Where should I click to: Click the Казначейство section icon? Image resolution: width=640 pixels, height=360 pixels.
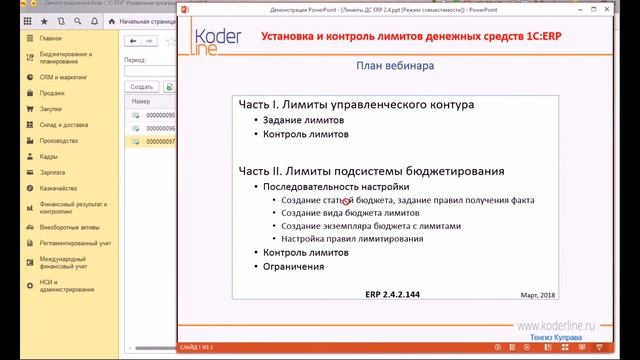[x=30, y=189]
